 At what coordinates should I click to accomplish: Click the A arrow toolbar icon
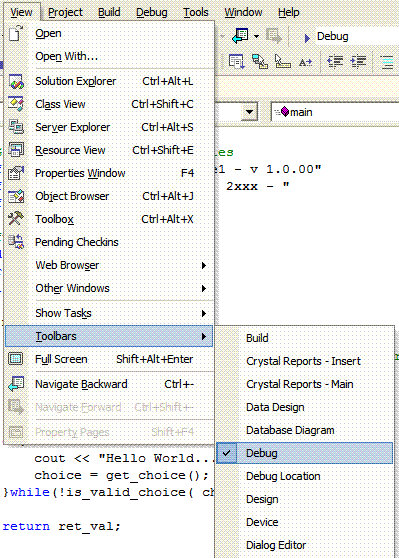coord(305,62)
